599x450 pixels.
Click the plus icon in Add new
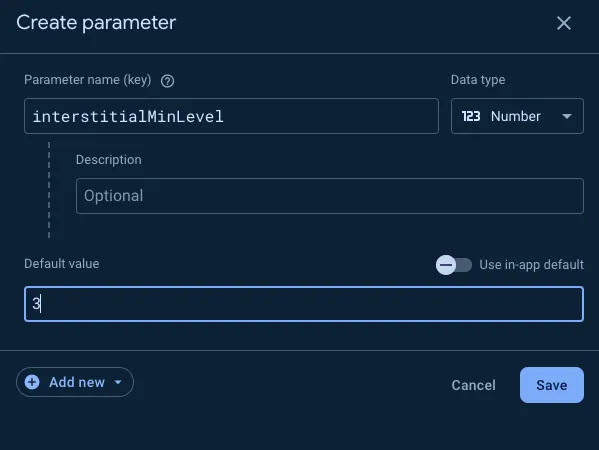coord(32,382)
